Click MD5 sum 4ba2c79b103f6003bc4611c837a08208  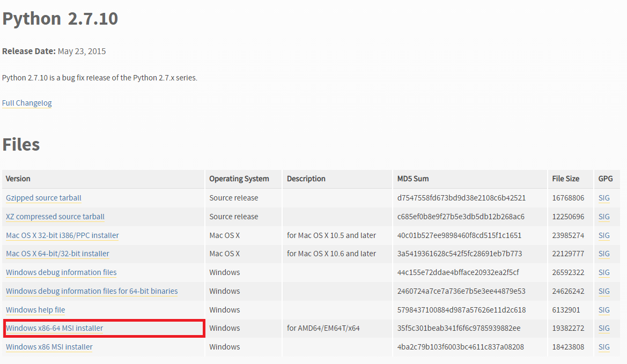click(x=460, y=347)
